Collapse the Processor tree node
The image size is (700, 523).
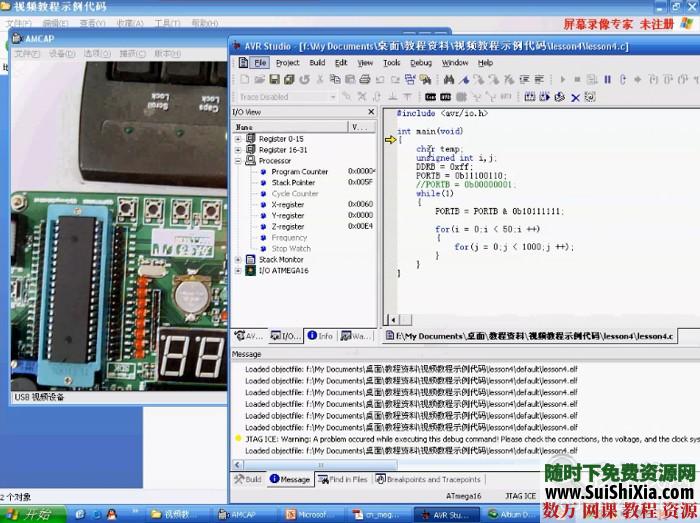(x=238, y=161)
